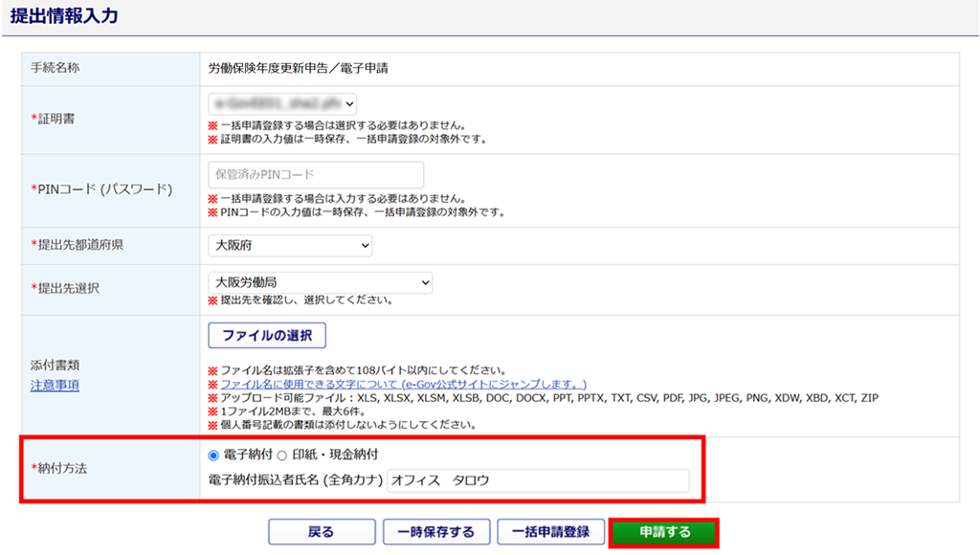Open the 注意事項 link under 添付書類

(x=55, y=386)
